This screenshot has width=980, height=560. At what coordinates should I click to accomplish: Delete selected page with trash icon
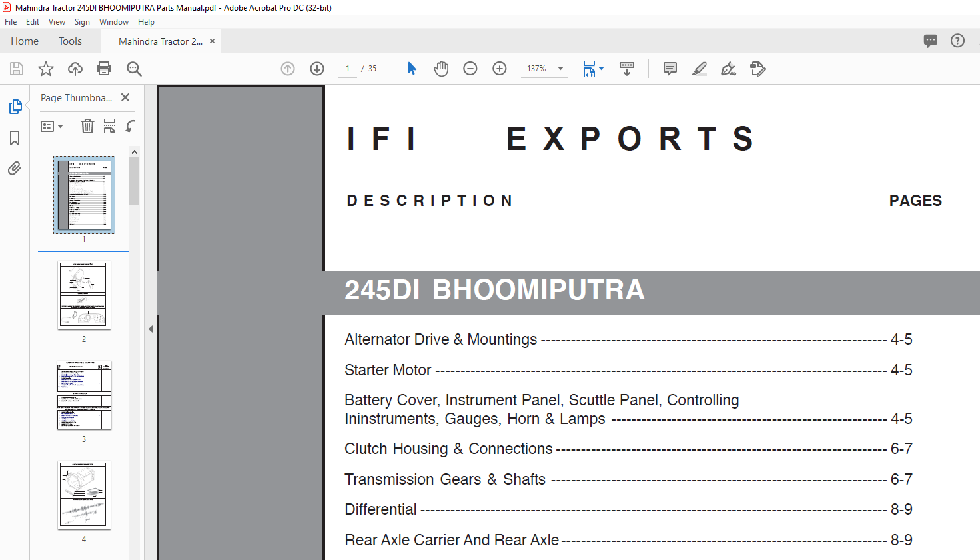[x=87, y=126]
